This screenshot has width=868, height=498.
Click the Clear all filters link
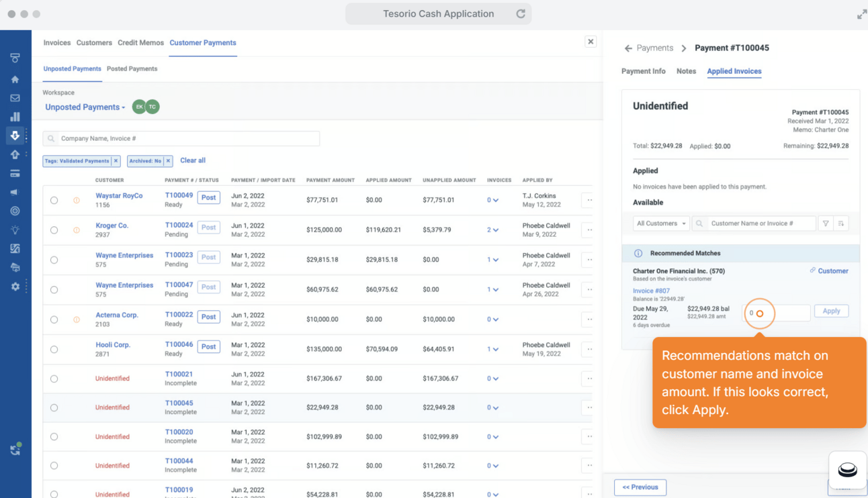coord(193,160)
